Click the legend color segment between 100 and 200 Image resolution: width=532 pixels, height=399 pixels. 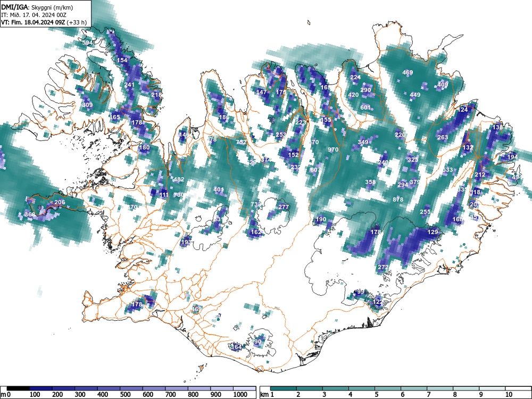click(41, 388)
